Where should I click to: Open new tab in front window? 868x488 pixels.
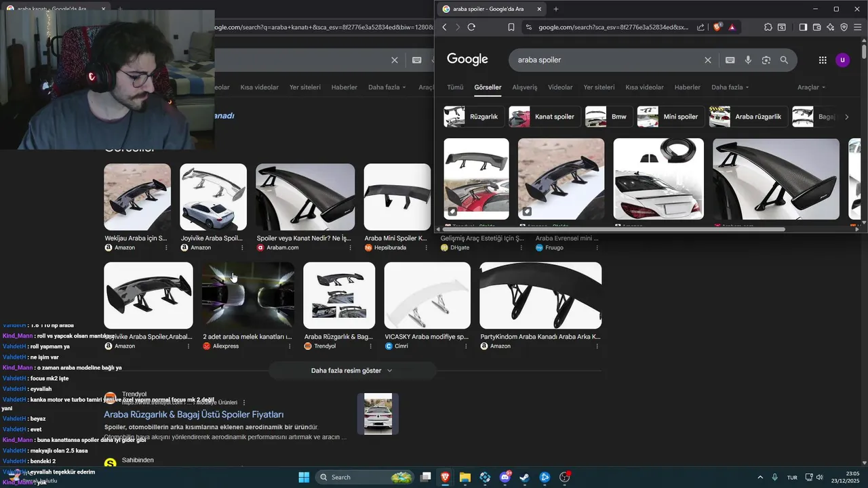[556, 9]
